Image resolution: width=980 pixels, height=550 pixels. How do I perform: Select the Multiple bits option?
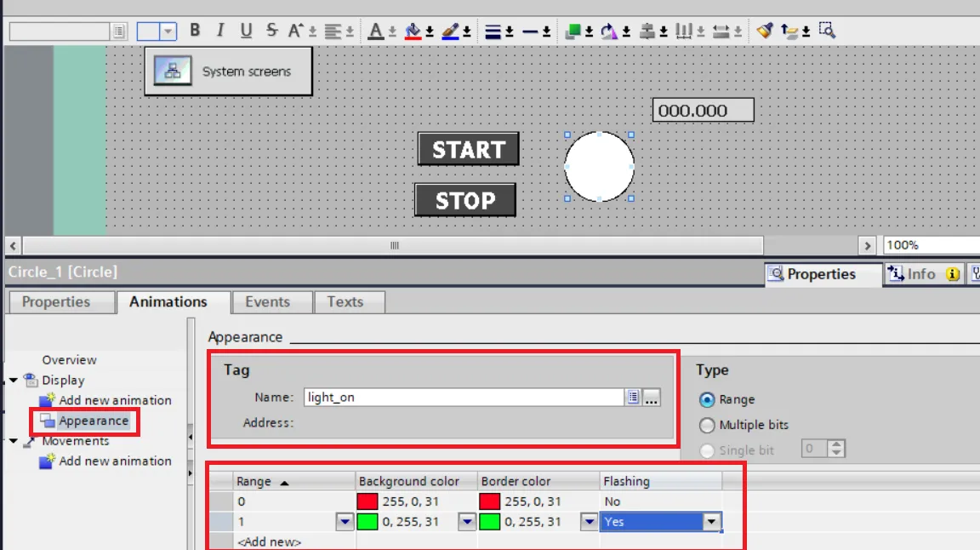pyautogui.click(x=707, y=425)
